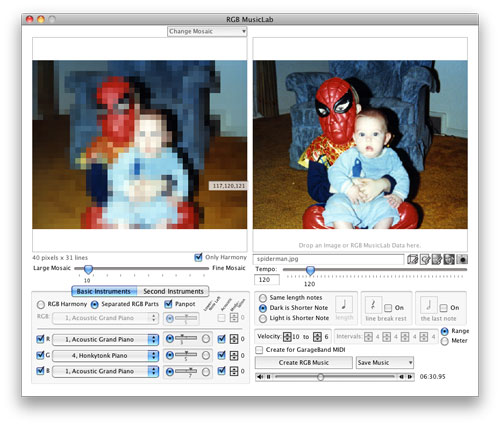Screen dimensions: 500x426
Task: Click the G row panpot slider
Action: click(186, 355)
